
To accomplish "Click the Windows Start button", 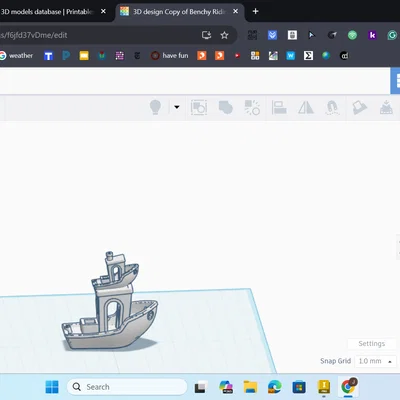I will point(52,387).
